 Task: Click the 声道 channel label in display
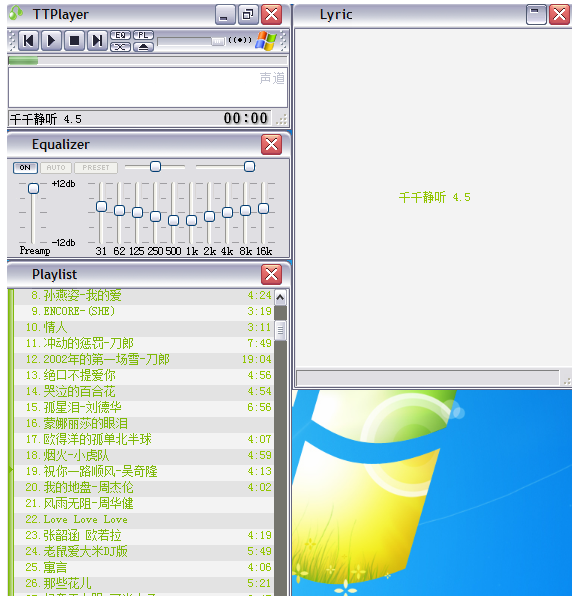(x=272, y=78)
